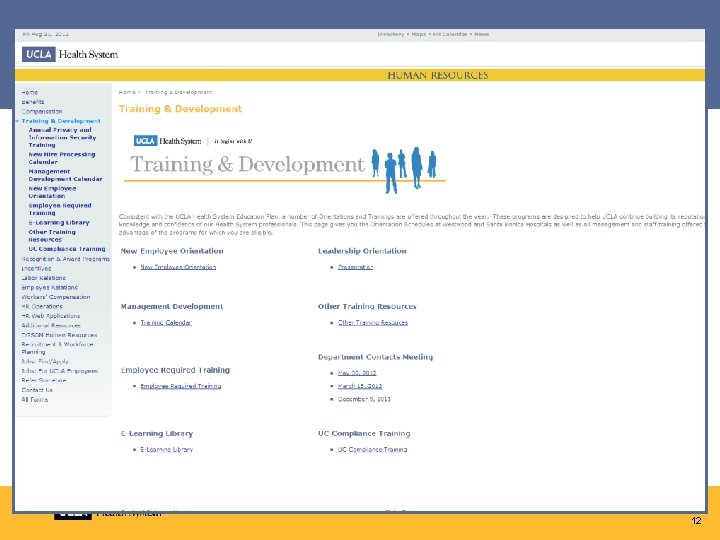Click the UCLA Health System header logo
Screen dimensions: 720x540
tap(70, 54)
